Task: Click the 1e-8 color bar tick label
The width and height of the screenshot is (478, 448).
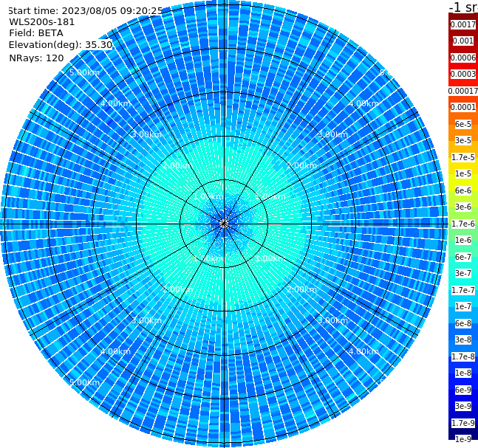Action: (x=463, y=373)
